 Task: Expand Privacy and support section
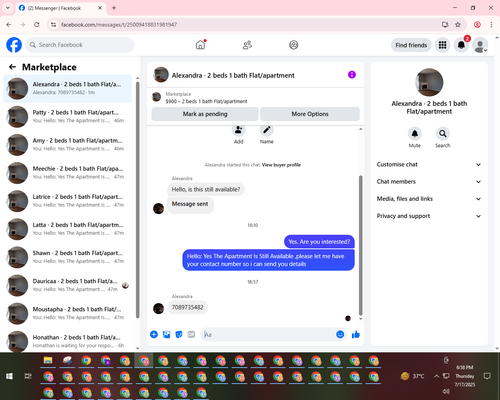click(x=429, y=216)
